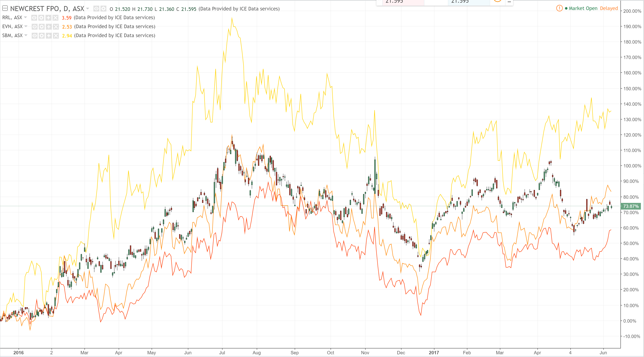Toggle visibility of main NEWCREST series

pos(96,9)
